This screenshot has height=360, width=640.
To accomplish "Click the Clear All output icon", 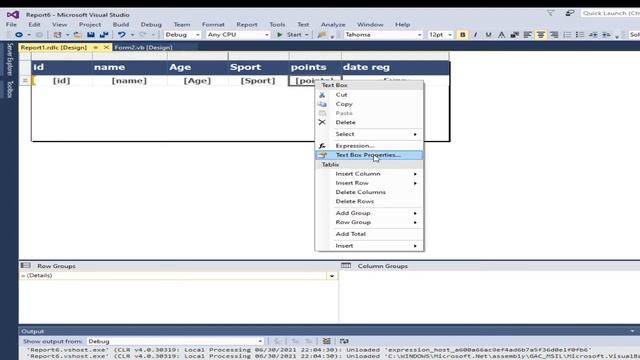I will pos(327,341).
